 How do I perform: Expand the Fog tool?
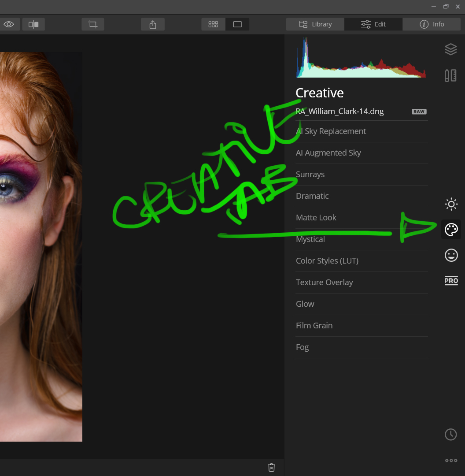coord(362,347)
